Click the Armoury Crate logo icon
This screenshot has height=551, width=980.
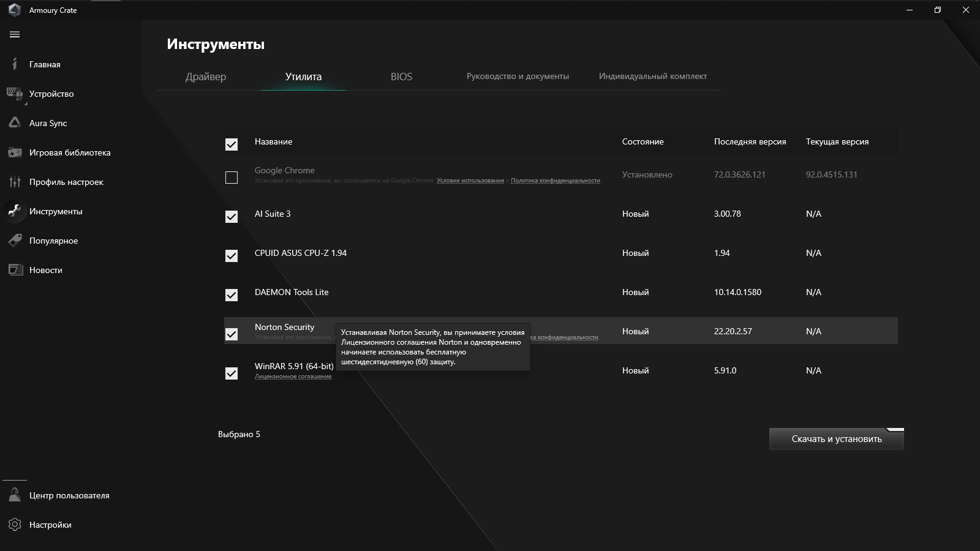(x=14, y=10)
